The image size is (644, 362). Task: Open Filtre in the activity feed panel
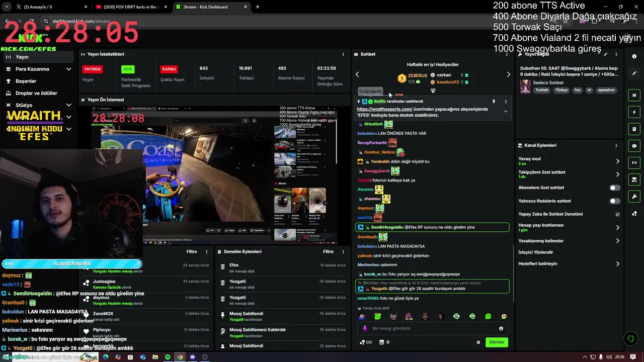coord(192,252)
